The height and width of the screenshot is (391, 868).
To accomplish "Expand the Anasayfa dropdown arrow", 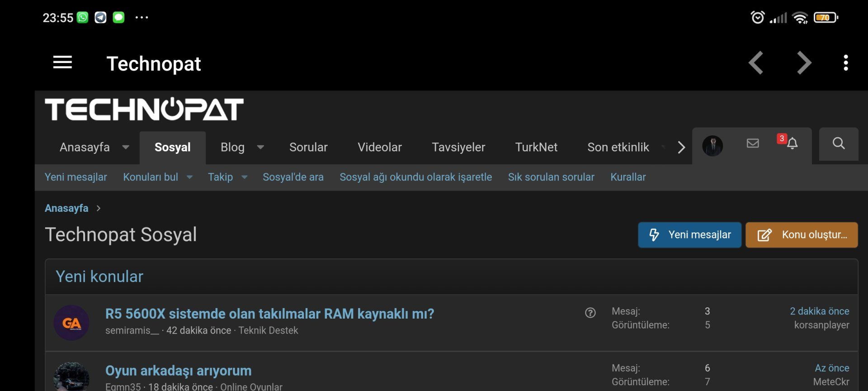I will (126, 147).
